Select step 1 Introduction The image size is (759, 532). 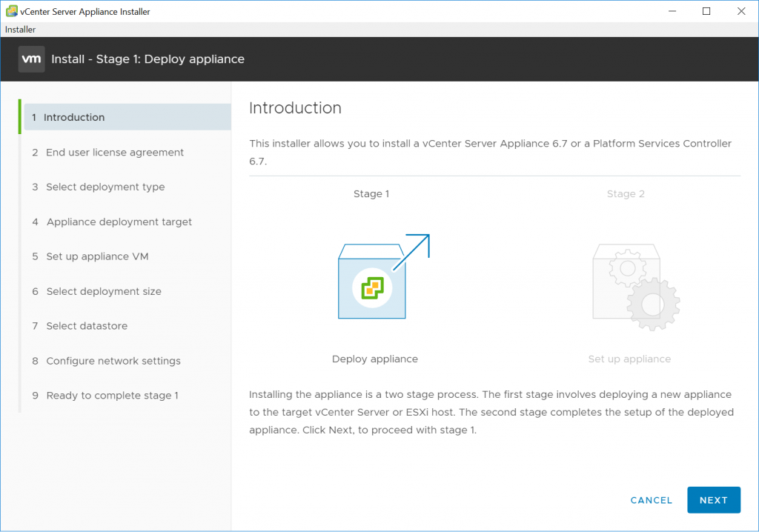[127, 117]
